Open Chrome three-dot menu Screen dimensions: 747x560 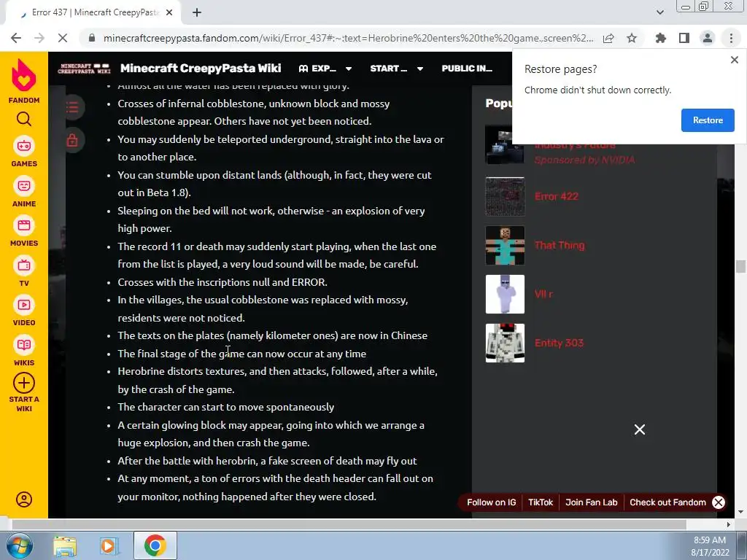(x=731, y=38)
